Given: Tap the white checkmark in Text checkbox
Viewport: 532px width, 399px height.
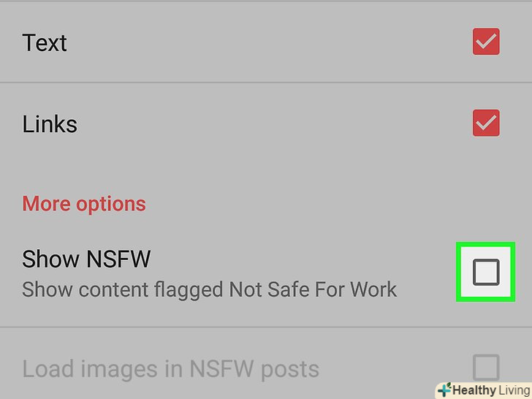Looking at the screenshot, I should coord(486,42).
